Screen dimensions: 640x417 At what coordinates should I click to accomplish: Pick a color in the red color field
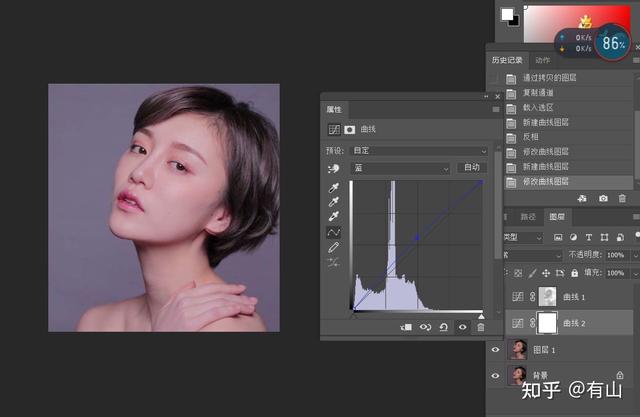[x=577, y=24]
